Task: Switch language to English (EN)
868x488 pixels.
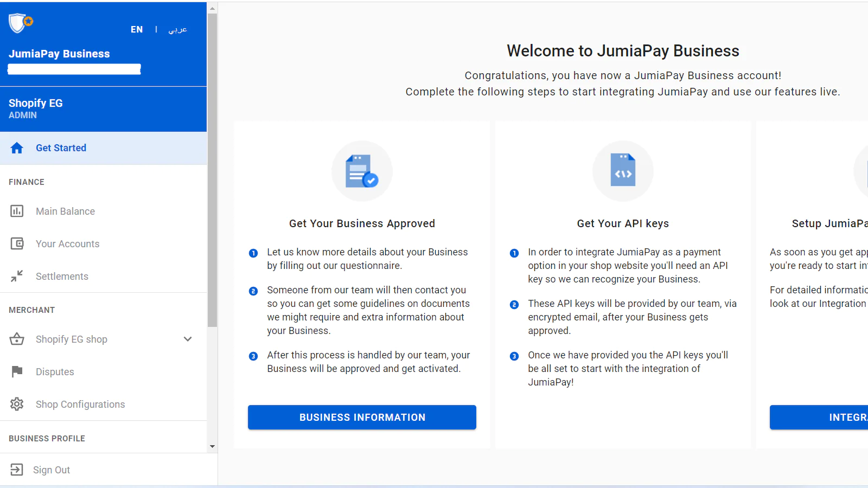Action: 137,29
